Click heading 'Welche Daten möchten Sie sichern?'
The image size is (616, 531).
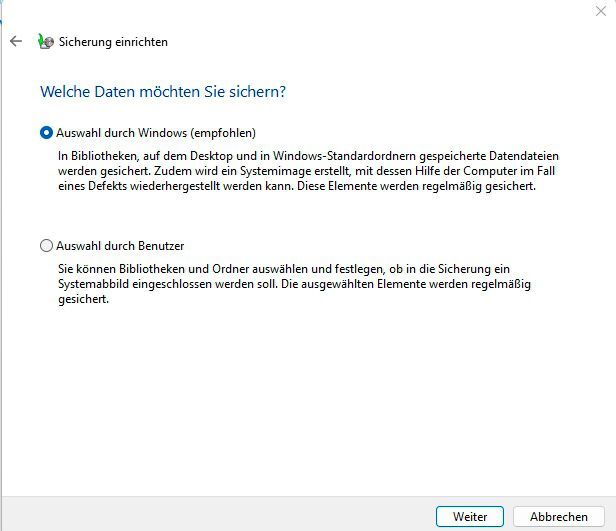click(163, 92)
